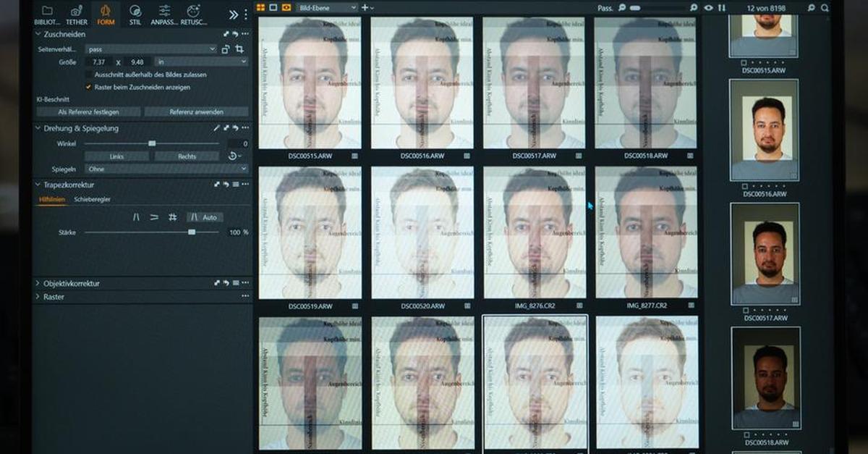Open Raster panel more options menu
Viewport: 868px width, 454px height.
pyautogui.click(x=245, y=297)
